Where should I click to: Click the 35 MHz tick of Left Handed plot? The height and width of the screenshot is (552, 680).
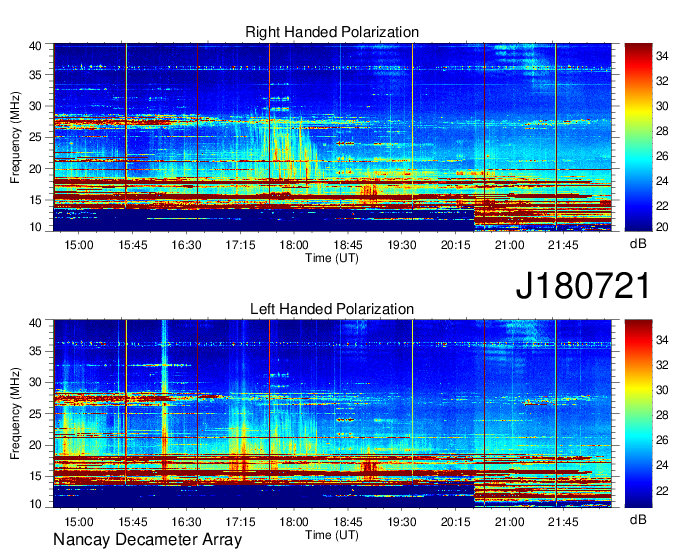(x=36, y=351)
